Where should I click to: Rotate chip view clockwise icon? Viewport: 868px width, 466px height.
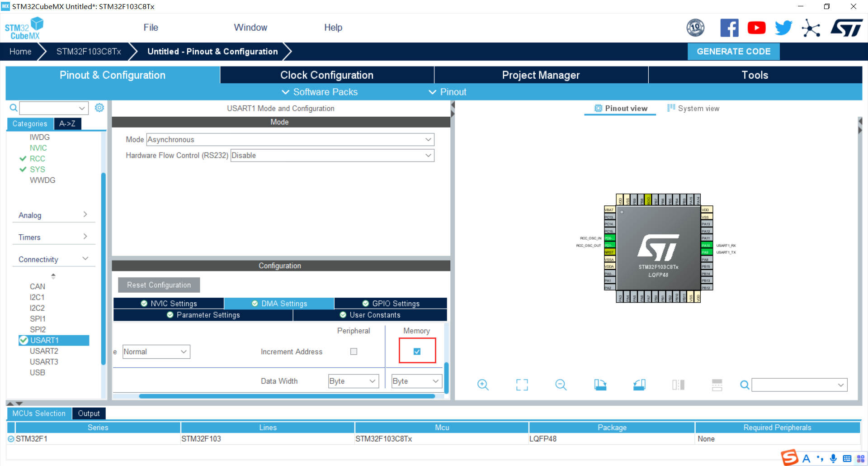point(600,385)
